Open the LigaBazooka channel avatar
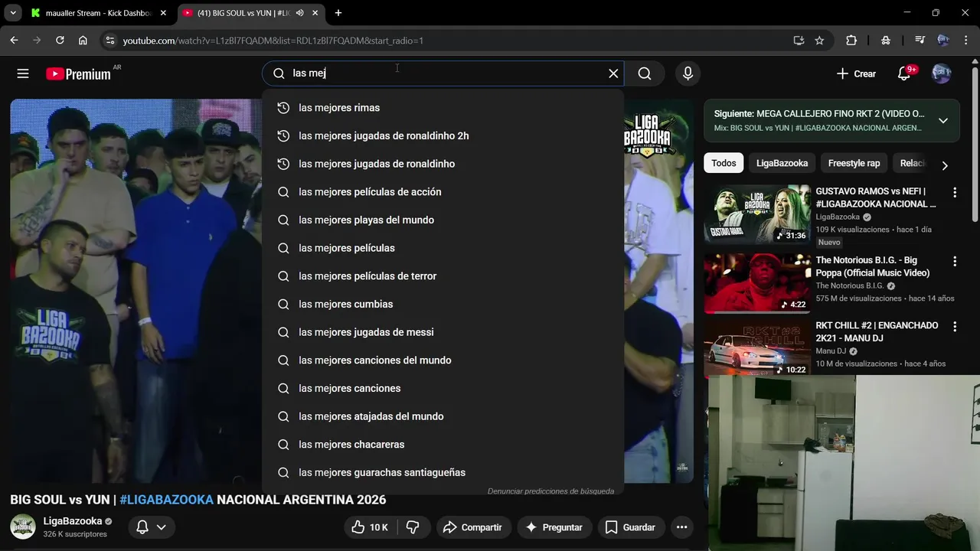980x551 pixels. pyautogui.click(x=22, y=527)
